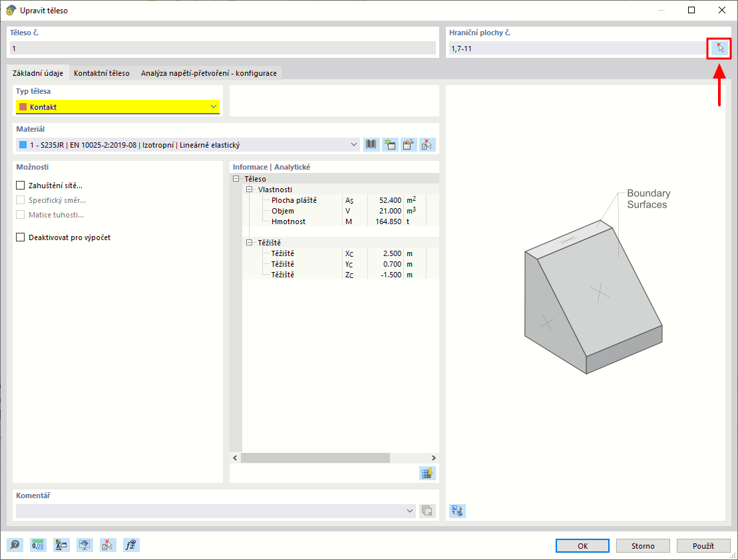The width and height of the screenshot is (738, 560).
Task: Select the Hmotnost row
Action: point(341,221)
